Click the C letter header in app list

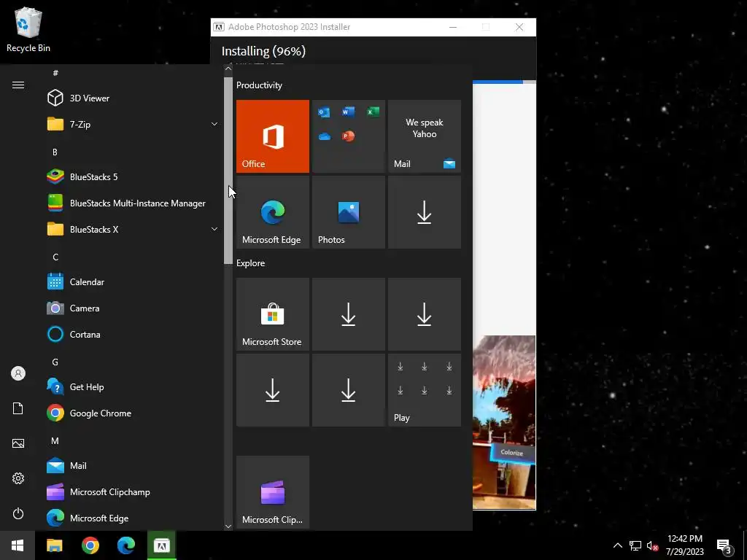click(55, 257)
